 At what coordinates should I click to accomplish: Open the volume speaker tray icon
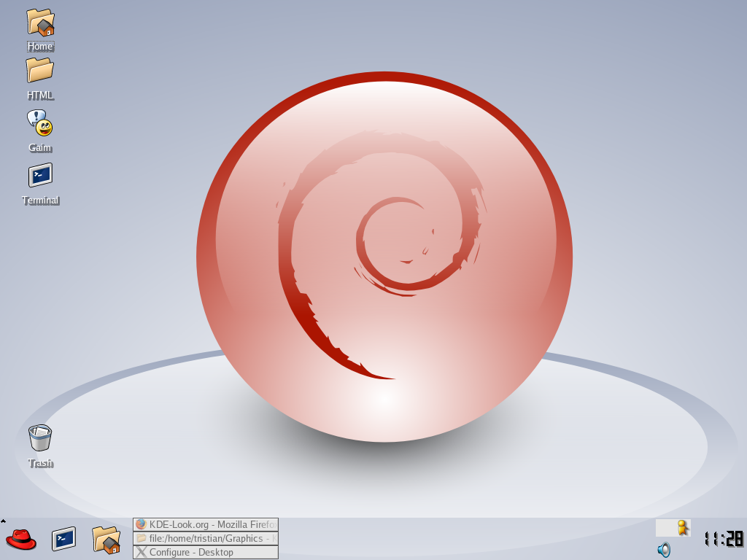tap(664, 550)
